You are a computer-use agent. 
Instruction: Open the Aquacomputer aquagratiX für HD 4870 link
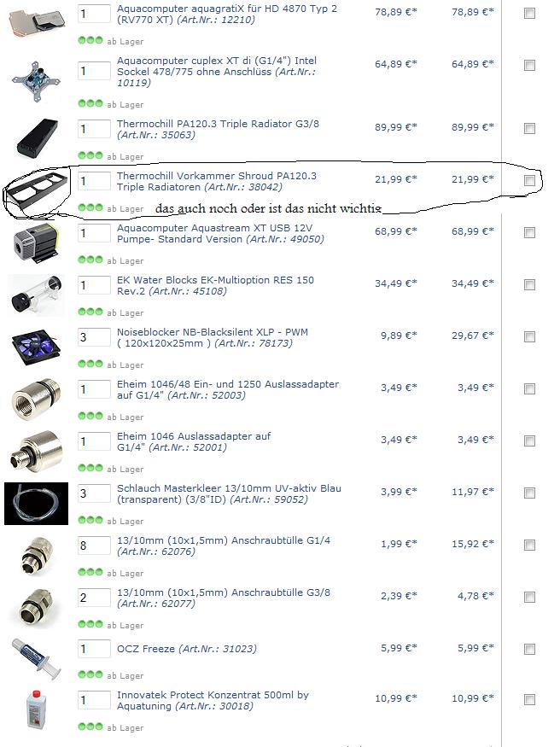point(227,15)
